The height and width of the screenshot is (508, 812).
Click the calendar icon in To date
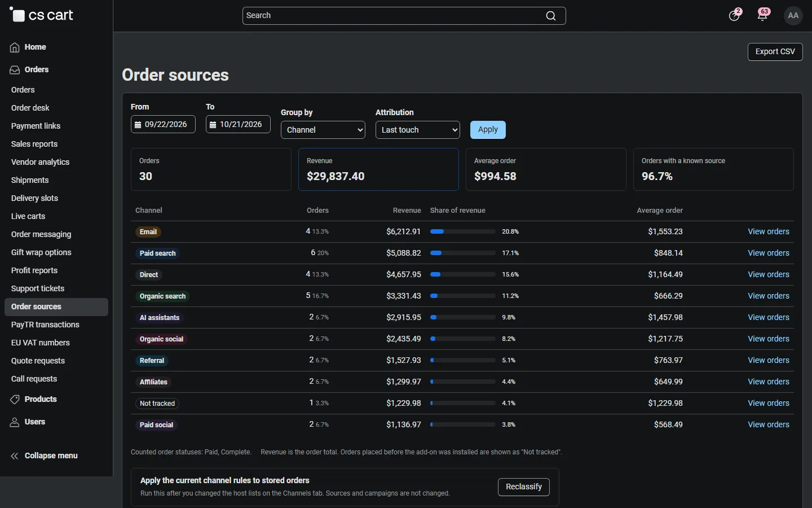(x=213, y=125)
